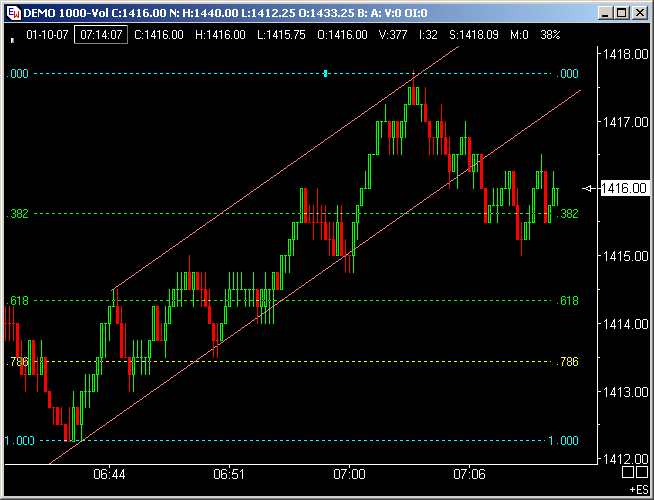The height and width of the screenshot is (500, 654).
Task: Click the 1414.00 price axis label
Action: coord(625,324)
